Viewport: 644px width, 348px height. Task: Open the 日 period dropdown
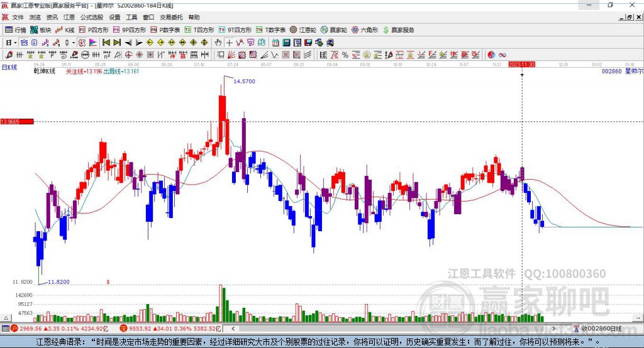pyautogui.click(x=11, y=42)
